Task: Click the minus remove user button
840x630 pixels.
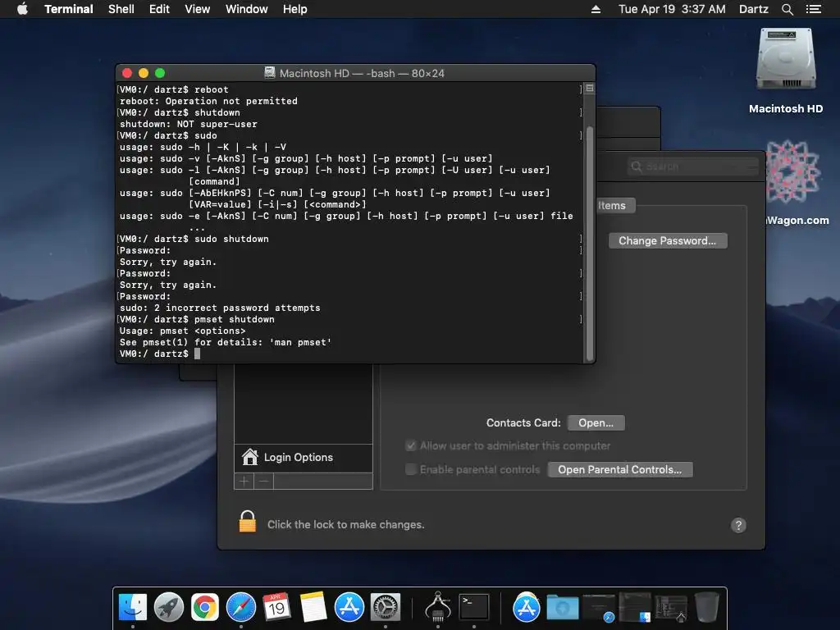Action: [x=263, y=481]
